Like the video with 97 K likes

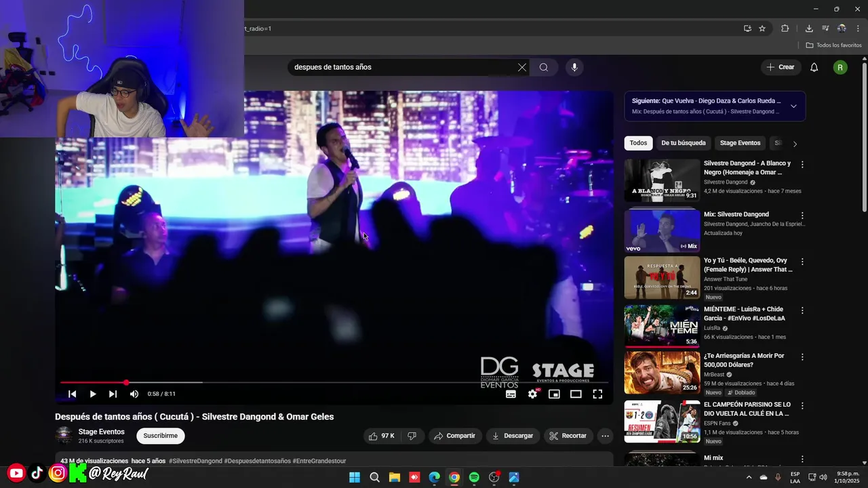click(x=382, y=436)
